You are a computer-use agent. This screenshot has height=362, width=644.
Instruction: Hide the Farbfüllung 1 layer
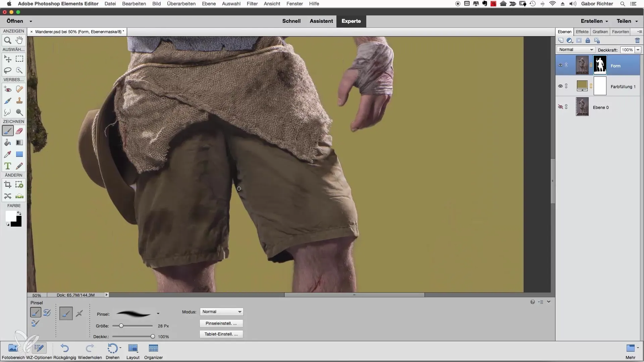560,86
